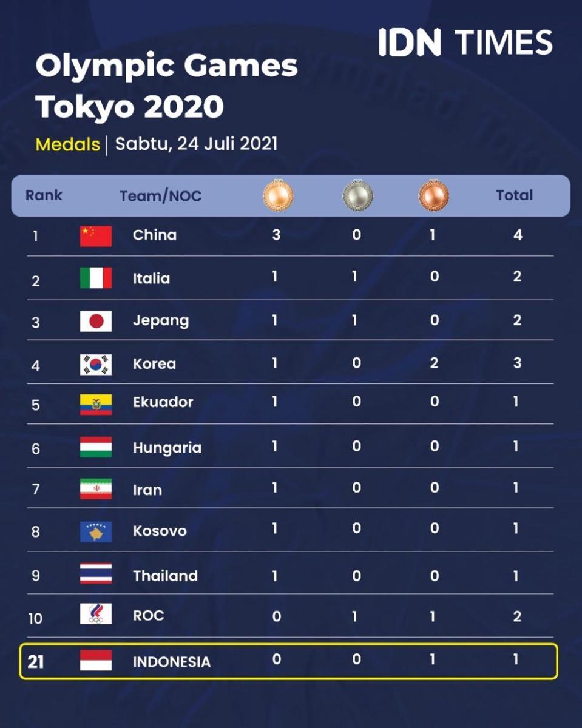Click the Total column header
The image size is (582, 728).
[x=515, y=195]
